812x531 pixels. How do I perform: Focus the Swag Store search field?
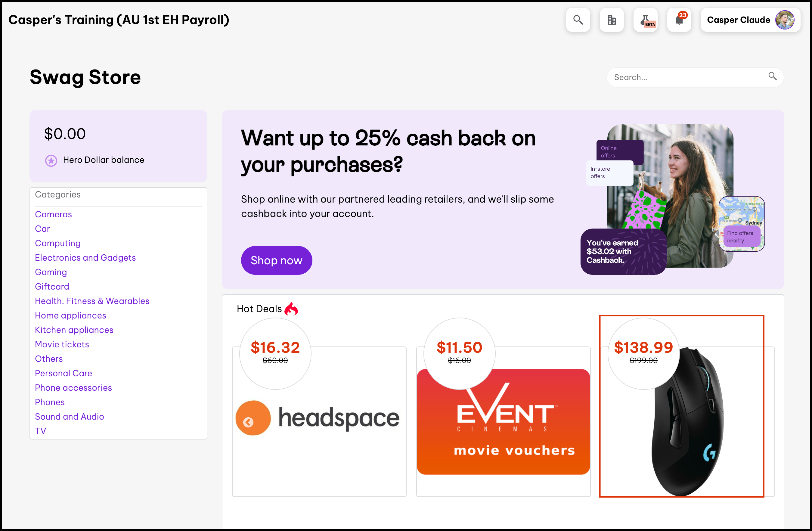click(x=695, y=77)
